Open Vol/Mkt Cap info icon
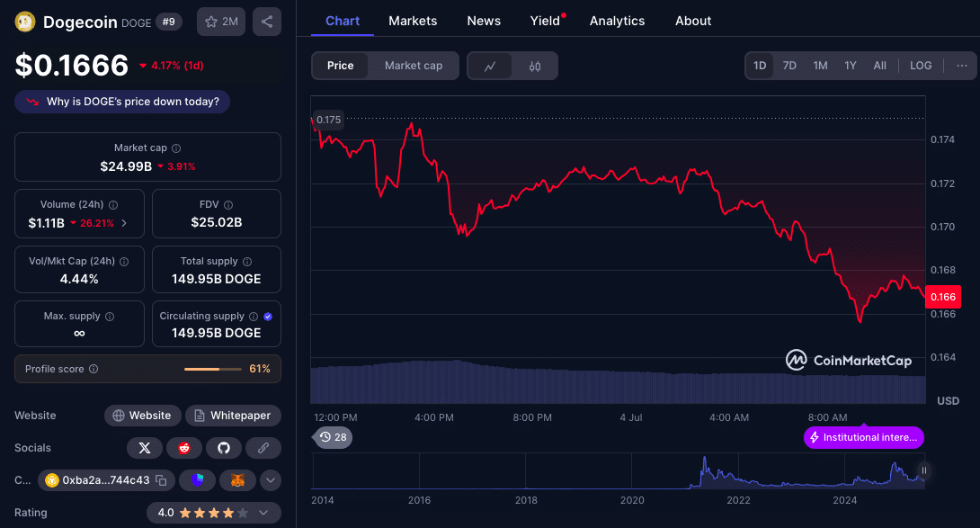 click(124, 262)
